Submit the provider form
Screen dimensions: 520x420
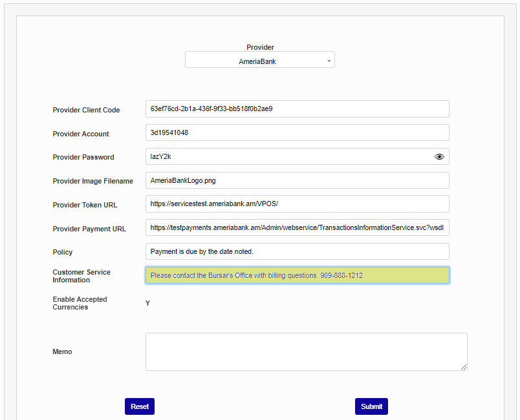371,406
